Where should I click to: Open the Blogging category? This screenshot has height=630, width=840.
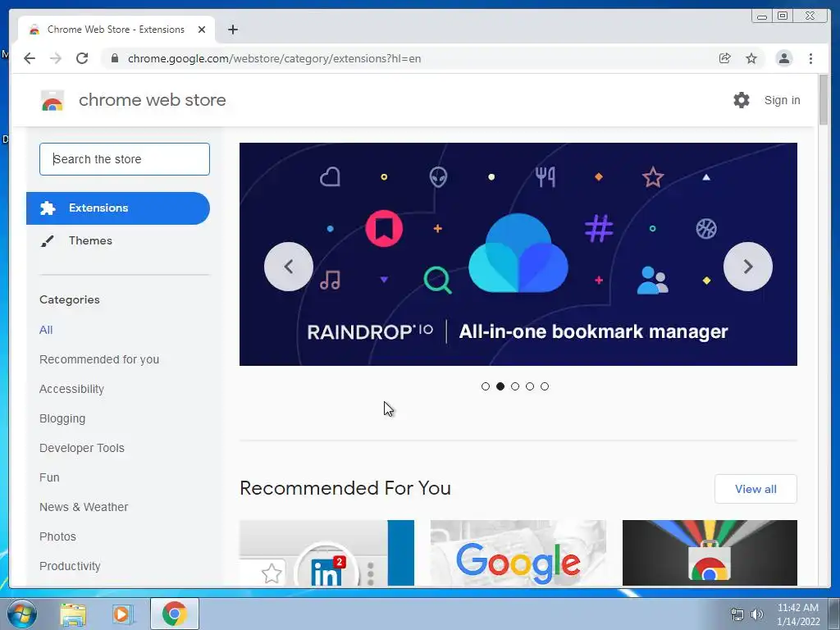62,418
